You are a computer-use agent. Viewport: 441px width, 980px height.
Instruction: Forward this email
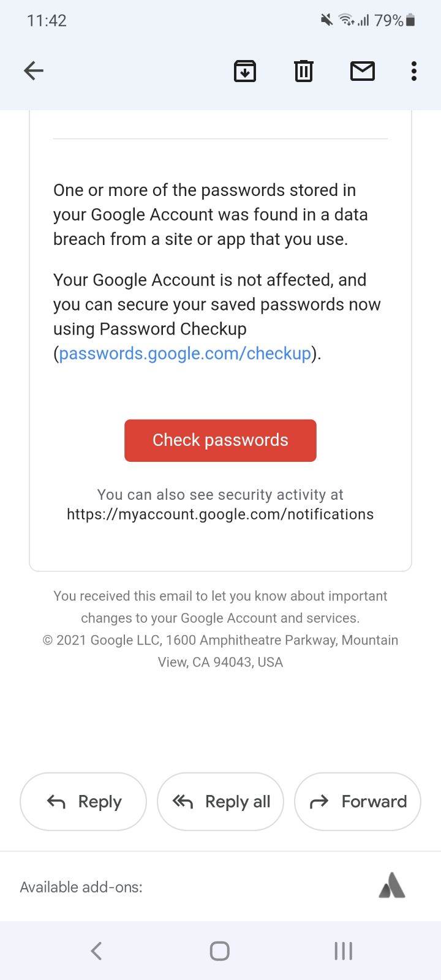click(357, 801)
